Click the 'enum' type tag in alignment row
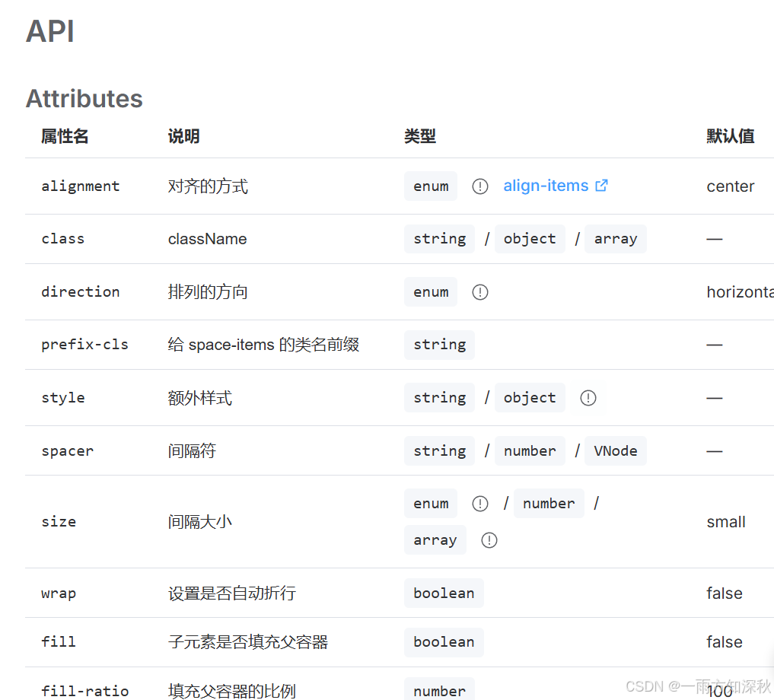The width and height of the screenshot is (774, 700). point(431,186)
